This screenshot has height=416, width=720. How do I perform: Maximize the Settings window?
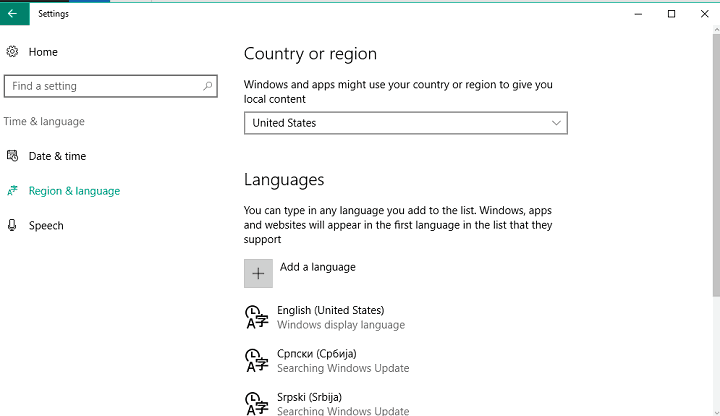click(671, 14)
